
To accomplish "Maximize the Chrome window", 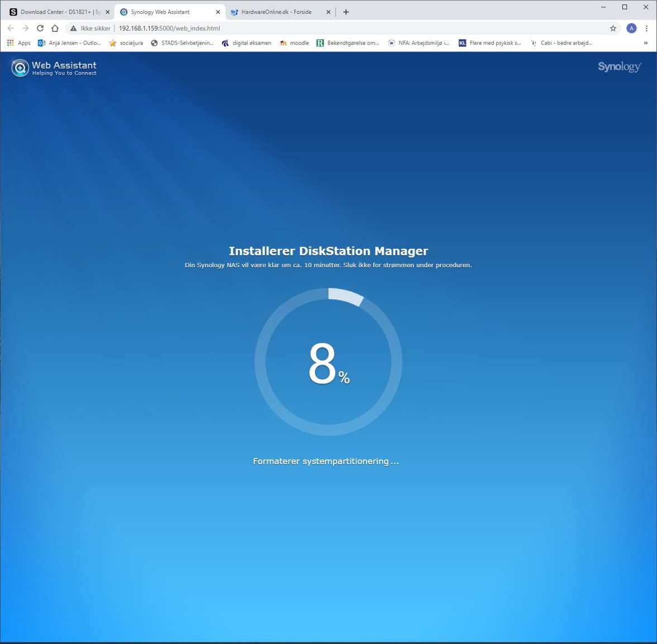I will pos(625,7).
